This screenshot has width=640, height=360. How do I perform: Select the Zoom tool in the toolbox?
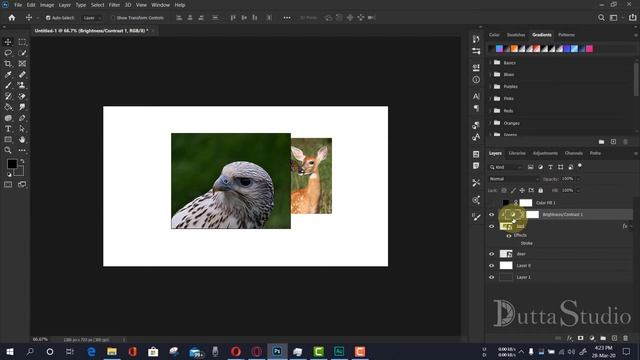[x=8, y=150]
